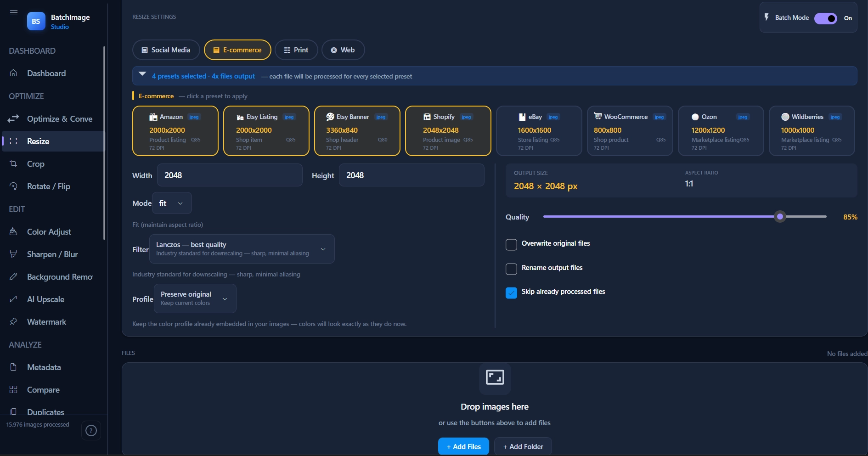The height and width of the screenshot is (456, 868).
Task: Click the Quality slider handle
Action: [x=780, y=216]
